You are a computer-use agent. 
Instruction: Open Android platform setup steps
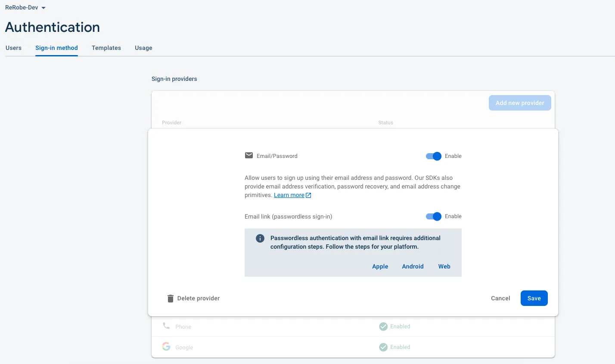point(413,266)
